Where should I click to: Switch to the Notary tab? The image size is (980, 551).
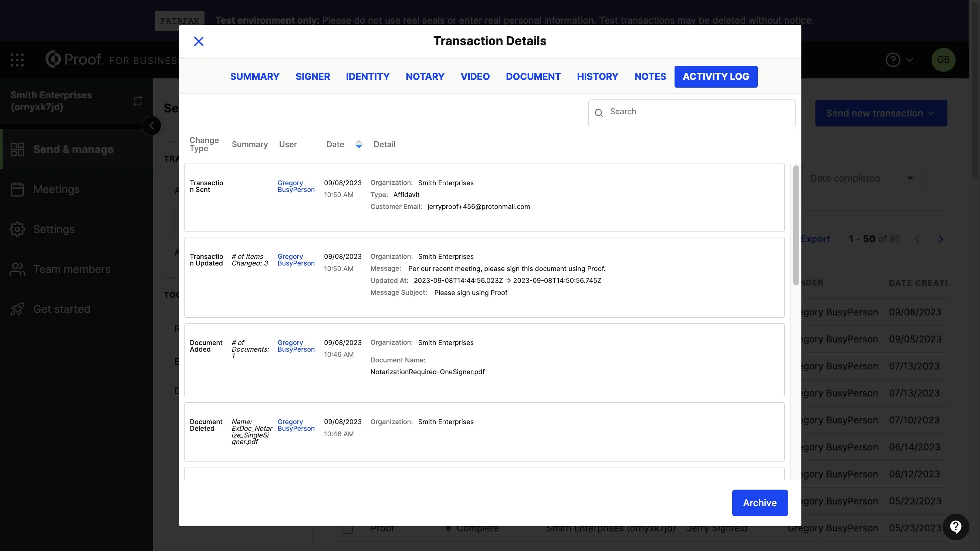pyautogui.click(x=425, y=77)
